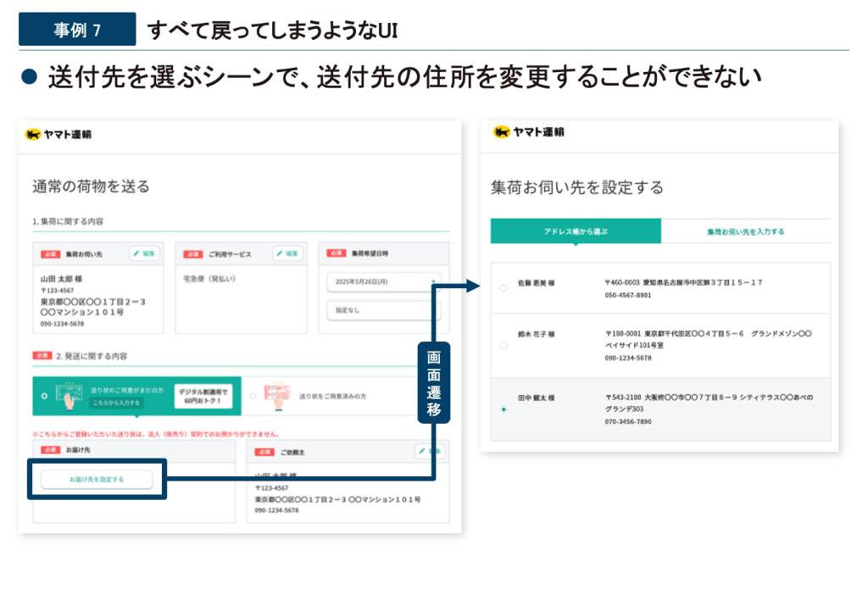Click 編集 pencil button for ご利用サービス
Screen dimensions: 868x600
tap(287, 253)
